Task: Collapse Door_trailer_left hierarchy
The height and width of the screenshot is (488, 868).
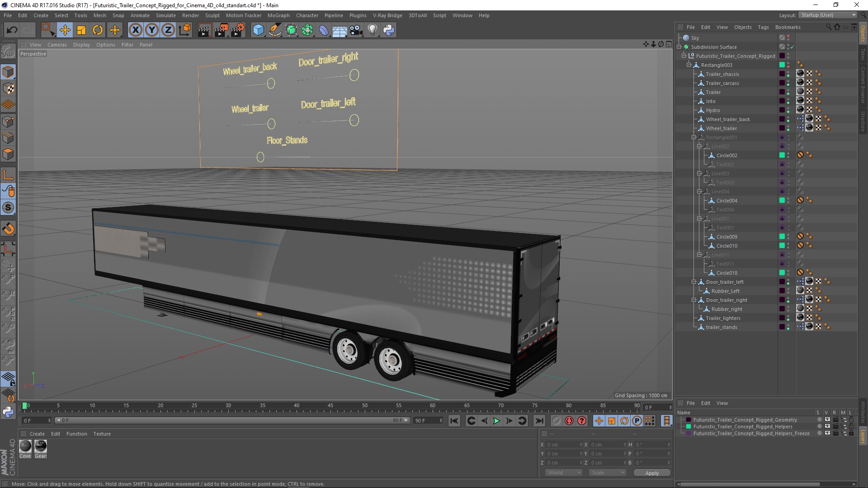Action: [x=694, y=282]
